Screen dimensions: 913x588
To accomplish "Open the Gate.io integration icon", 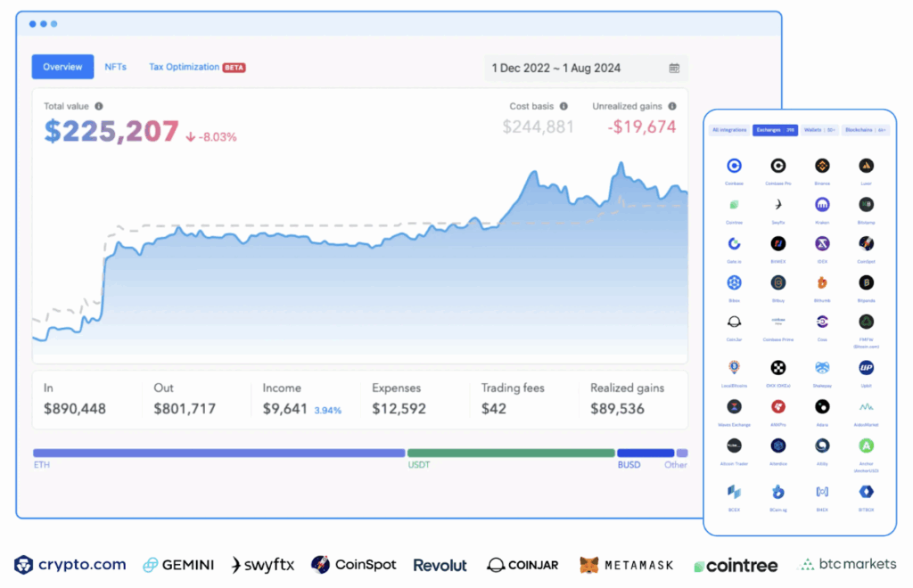I will (734, 244).
